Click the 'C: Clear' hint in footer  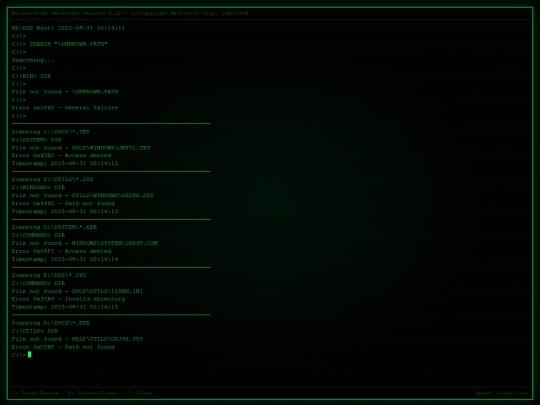(x=139, y=393)
